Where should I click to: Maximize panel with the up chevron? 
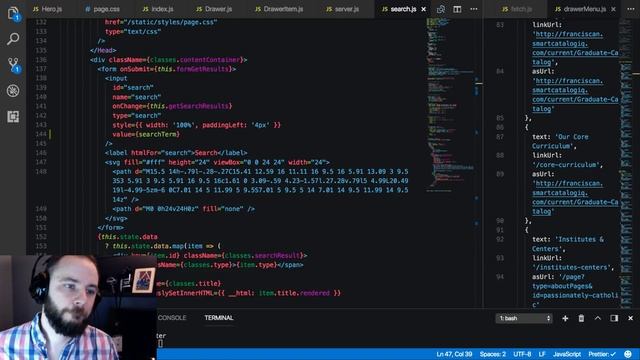coord(598,318)
